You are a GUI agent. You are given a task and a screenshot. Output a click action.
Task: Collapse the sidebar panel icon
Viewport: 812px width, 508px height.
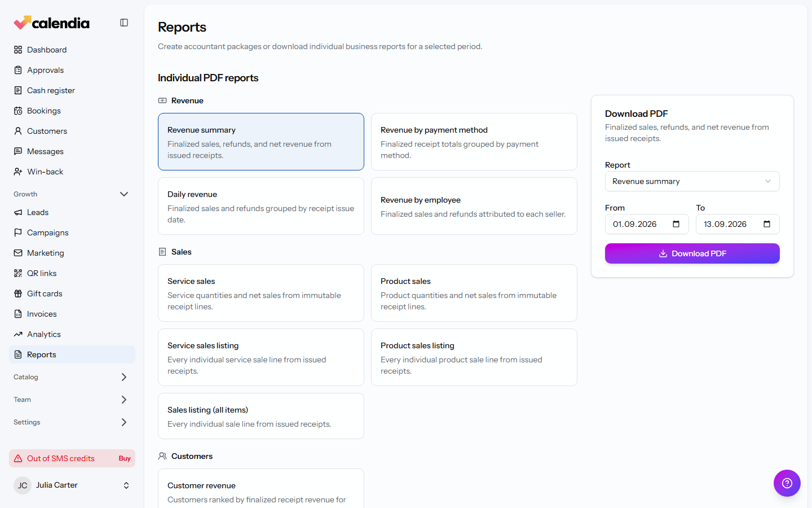tap(124, 23)
